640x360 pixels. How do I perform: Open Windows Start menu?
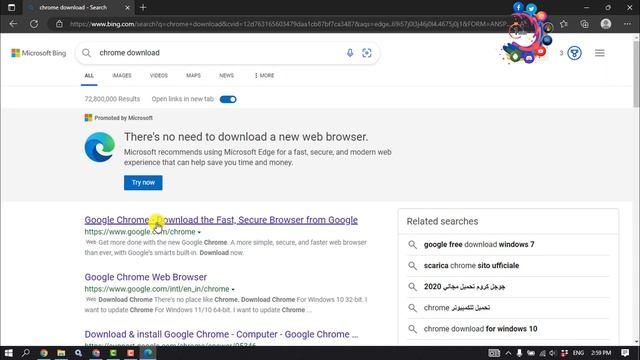8,353
